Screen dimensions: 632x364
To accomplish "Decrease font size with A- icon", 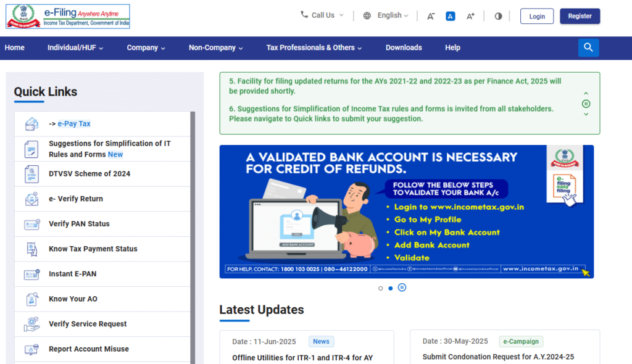I will click(x=431, y=16).
